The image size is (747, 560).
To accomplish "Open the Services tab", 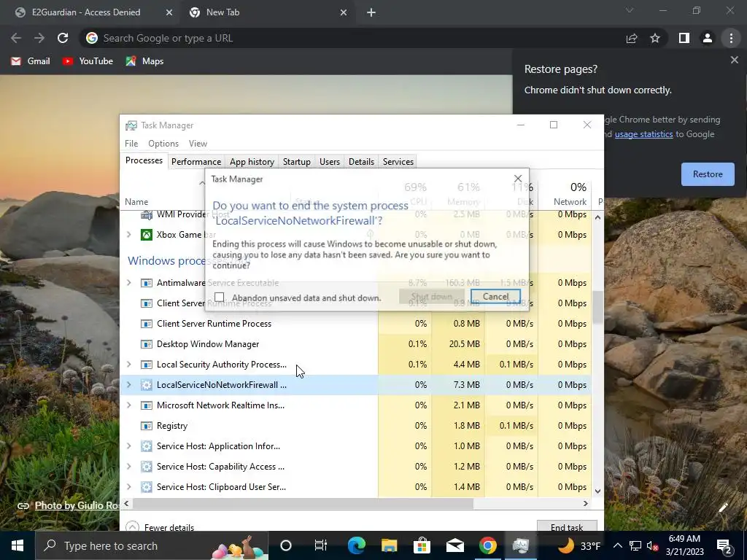I will coord(398,162).
